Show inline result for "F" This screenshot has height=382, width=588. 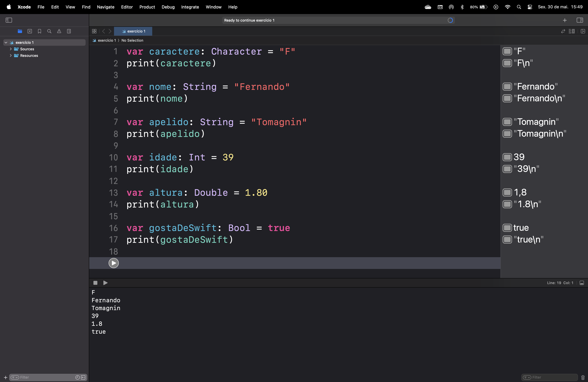tap(507, 51)
